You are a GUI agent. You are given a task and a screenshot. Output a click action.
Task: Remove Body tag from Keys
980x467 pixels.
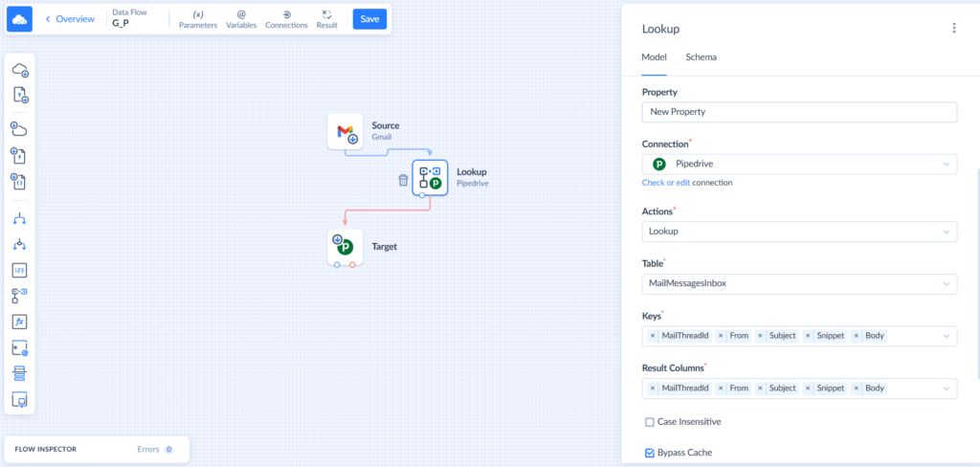click(857, 336)
